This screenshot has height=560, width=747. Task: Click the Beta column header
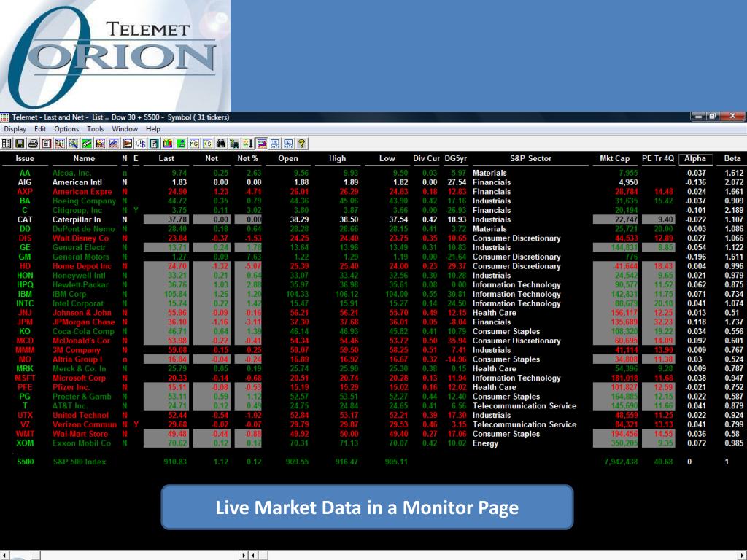coord(732,158)
